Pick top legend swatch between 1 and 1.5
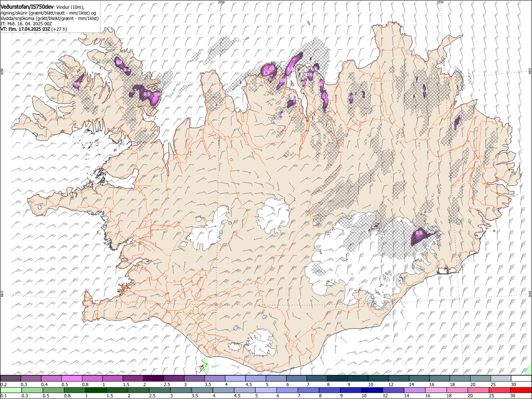Viewport: 532px width, 399px height. [112, 378]
